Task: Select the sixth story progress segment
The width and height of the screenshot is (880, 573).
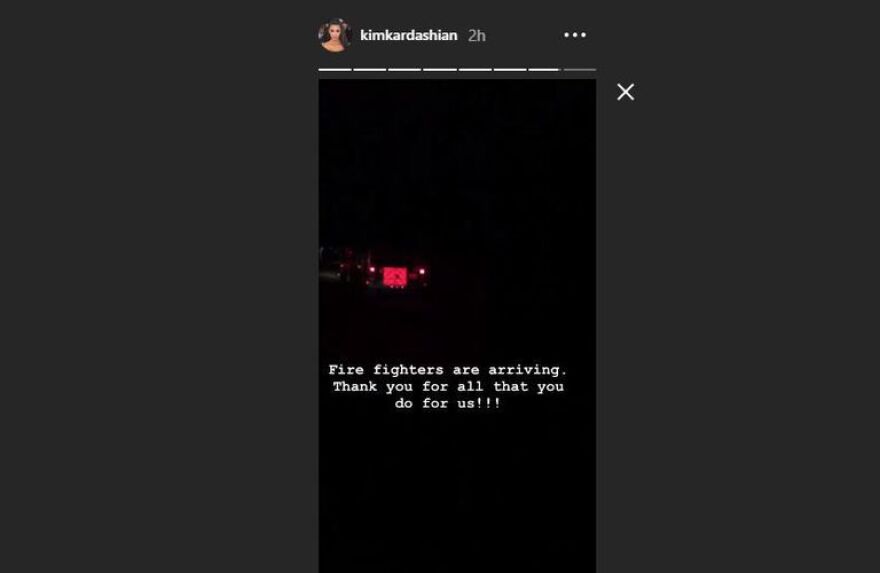Action: 510,70
